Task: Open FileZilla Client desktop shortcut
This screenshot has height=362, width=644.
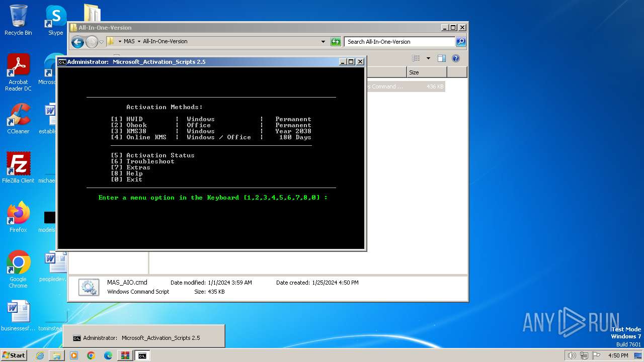Action: coord(18,168)
